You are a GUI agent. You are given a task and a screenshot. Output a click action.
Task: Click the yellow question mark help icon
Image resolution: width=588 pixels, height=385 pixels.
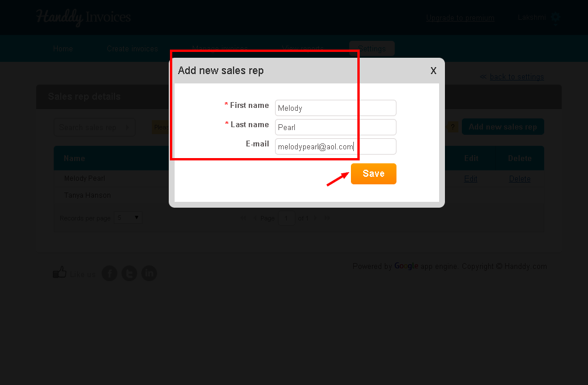pyautogui.click(x=453, y=127)
